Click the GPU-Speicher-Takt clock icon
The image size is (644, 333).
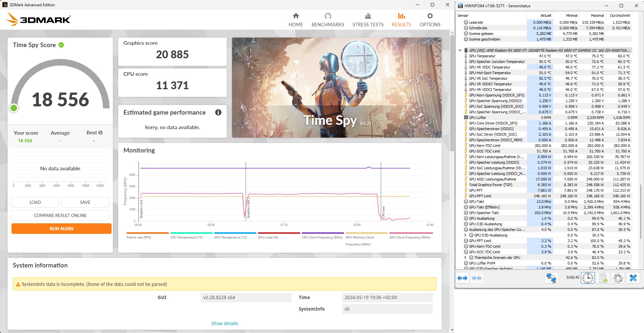[466, 213]
